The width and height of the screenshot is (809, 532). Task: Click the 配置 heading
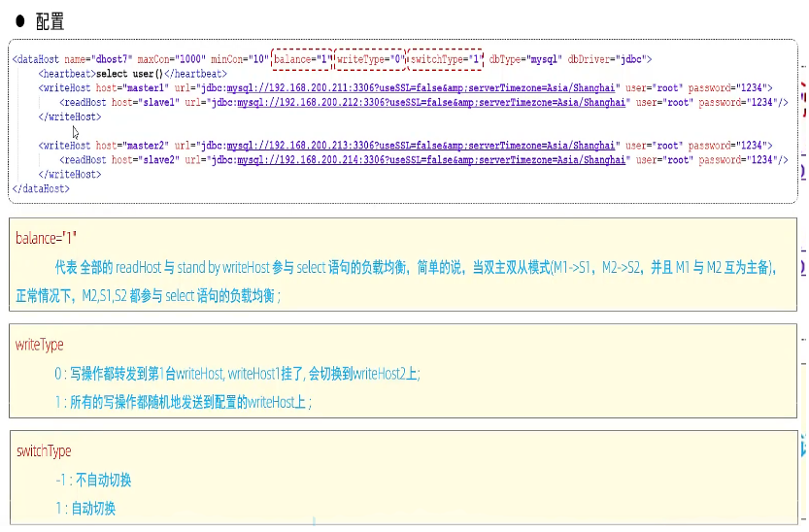pos(50,21)
